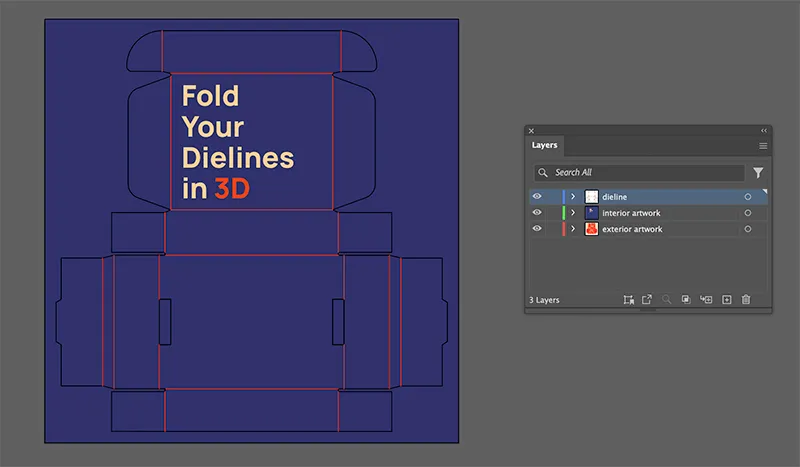Click the exterior artwork red color bar
The image size is (800, 467).
click(x=564, y=229)
